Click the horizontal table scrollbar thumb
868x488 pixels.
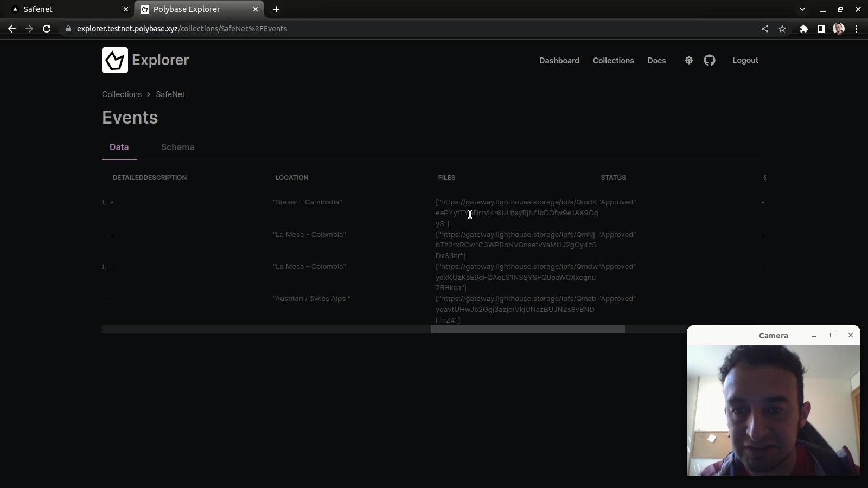528,330
